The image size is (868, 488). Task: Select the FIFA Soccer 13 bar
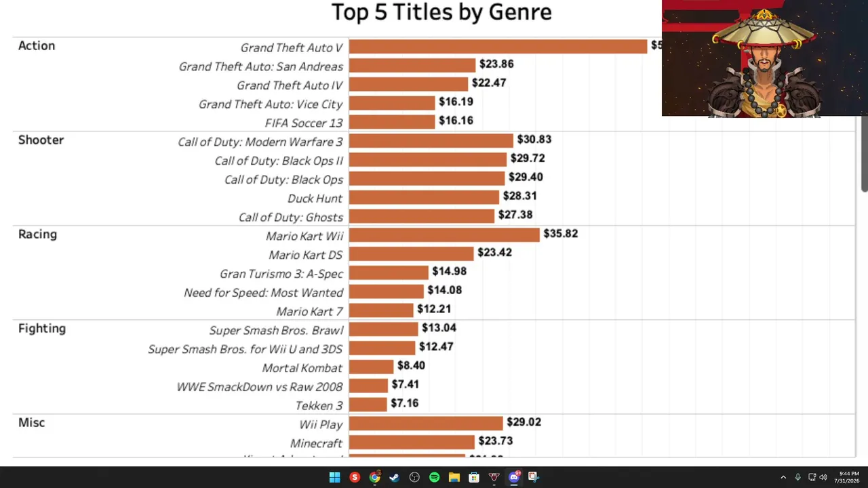(x=392, y=122)
